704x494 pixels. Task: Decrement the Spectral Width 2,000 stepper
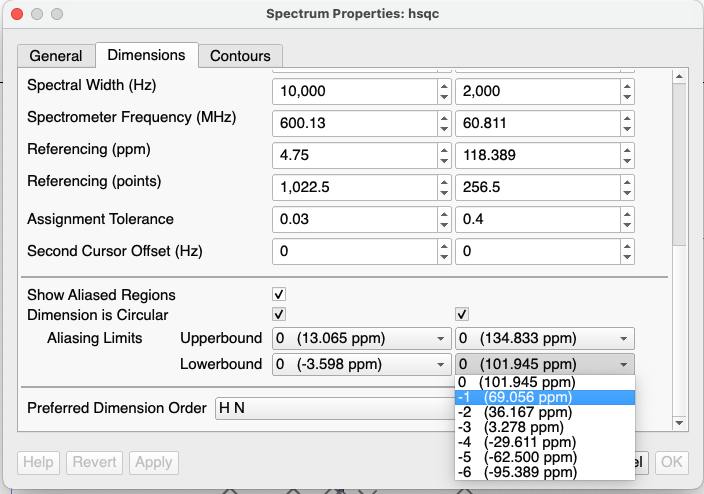click(x=627, y=97)
